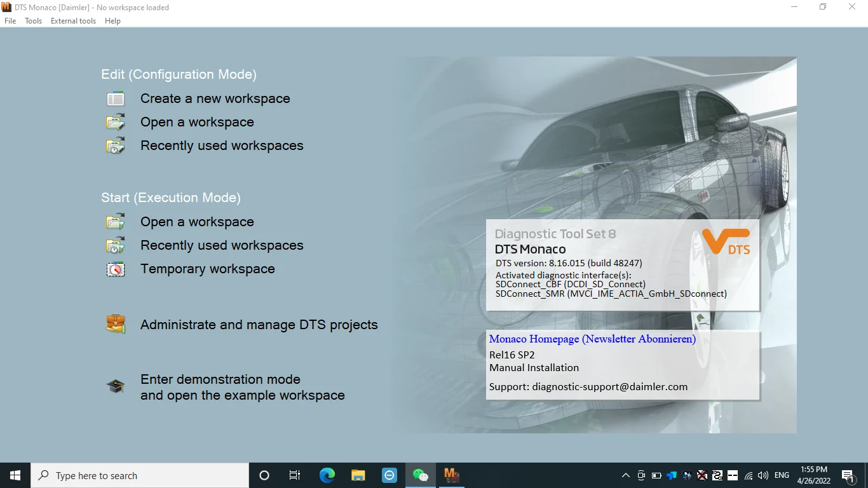Click the Recently used workspaces icon under Start
868x488 pixels.
116,245
